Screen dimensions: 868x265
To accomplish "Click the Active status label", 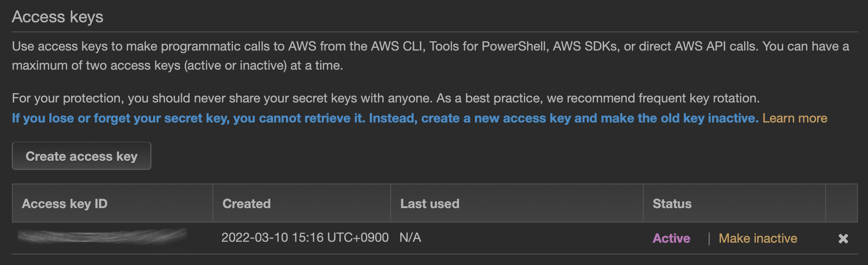I will pyautogui.click(x=671, y=238).
